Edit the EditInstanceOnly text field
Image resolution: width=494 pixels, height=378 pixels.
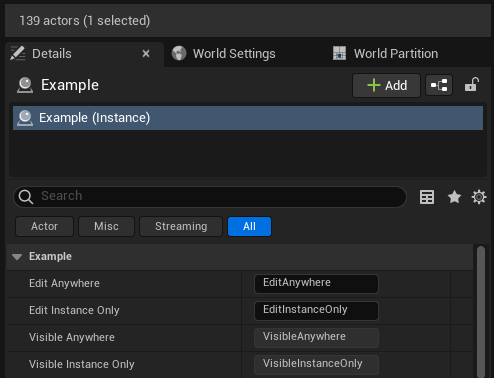click(316, 311)
